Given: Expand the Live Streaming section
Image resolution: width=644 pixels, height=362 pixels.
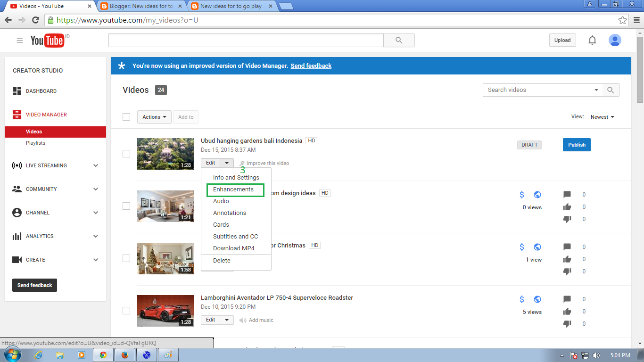Looking at the screenshot, I should pyautogui.click(x=96, y=165).
